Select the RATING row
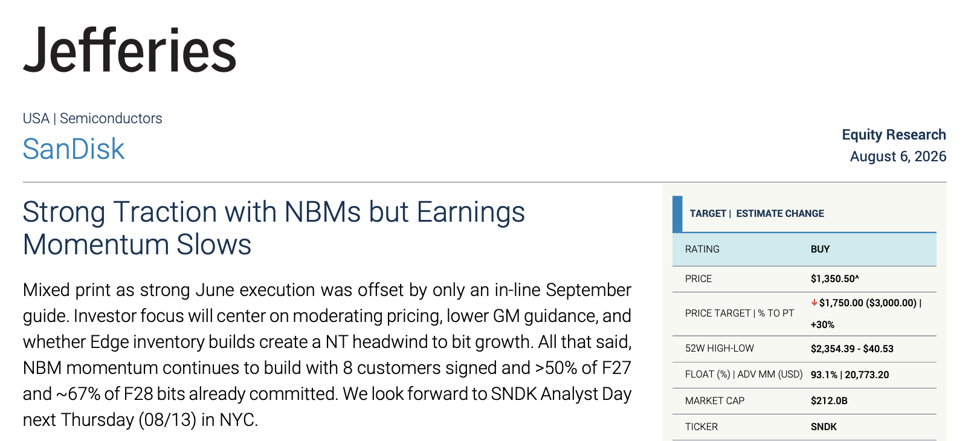The width and height of the screenshot is (980, 441). click(x=804, y=249)
